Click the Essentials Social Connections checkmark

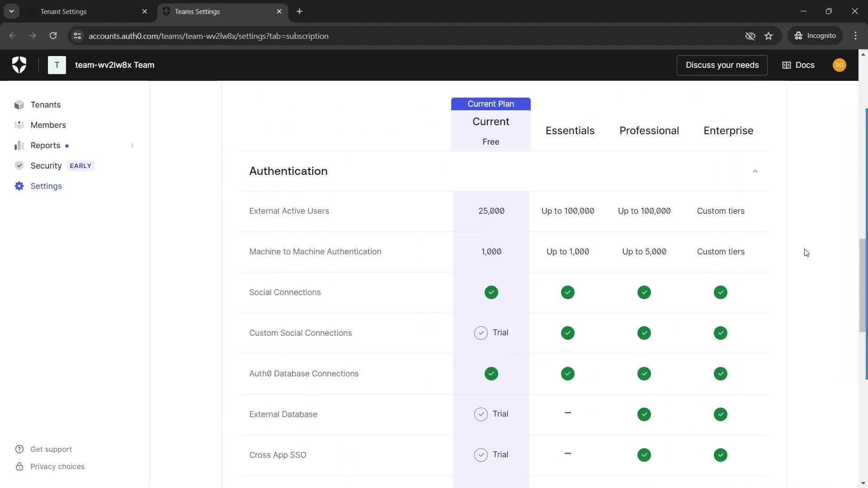pos(568,292)
